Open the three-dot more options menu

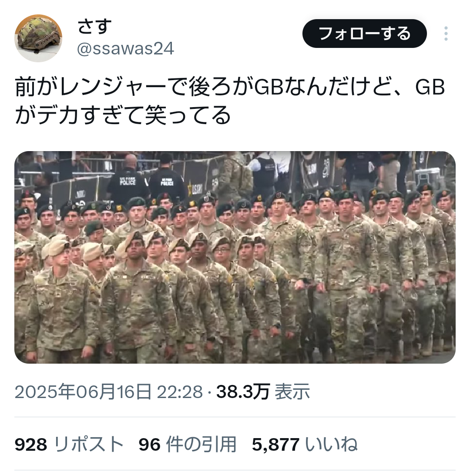point(446,34)
